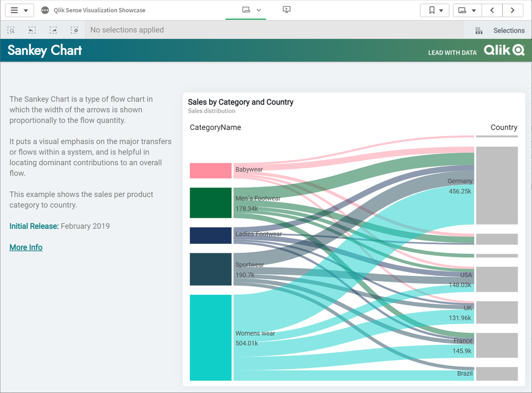
Task: Open the sheet view dropdown in top center
Action: click(251, 10)
